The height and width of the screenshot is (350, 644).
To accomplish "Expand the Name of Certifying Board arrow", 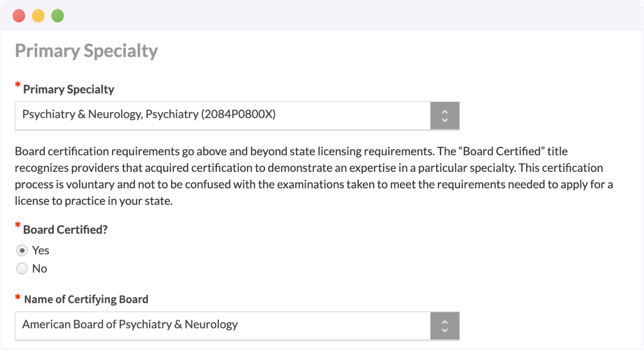I will [x=445, y=326].
